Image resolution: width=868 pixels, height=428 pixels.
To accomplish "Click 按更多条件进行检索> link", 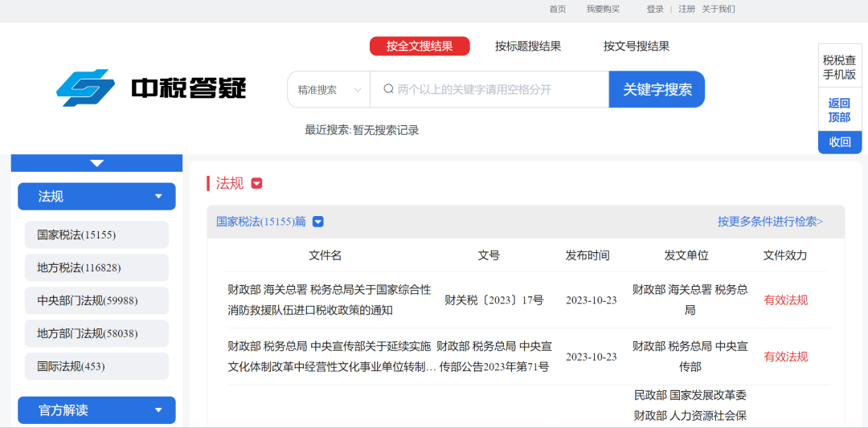I will [771, 222].
